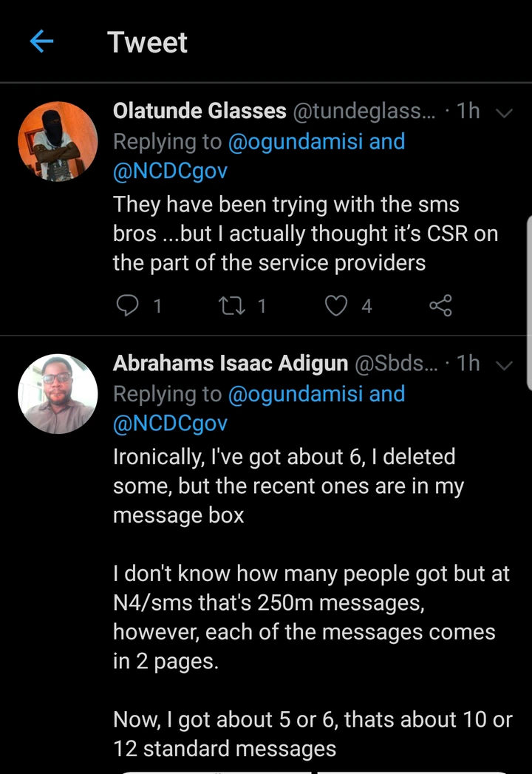This screenshot has width=532, height=774.
Task: Tap the @tundeglass... handle
Action: [x=365, y=112]
